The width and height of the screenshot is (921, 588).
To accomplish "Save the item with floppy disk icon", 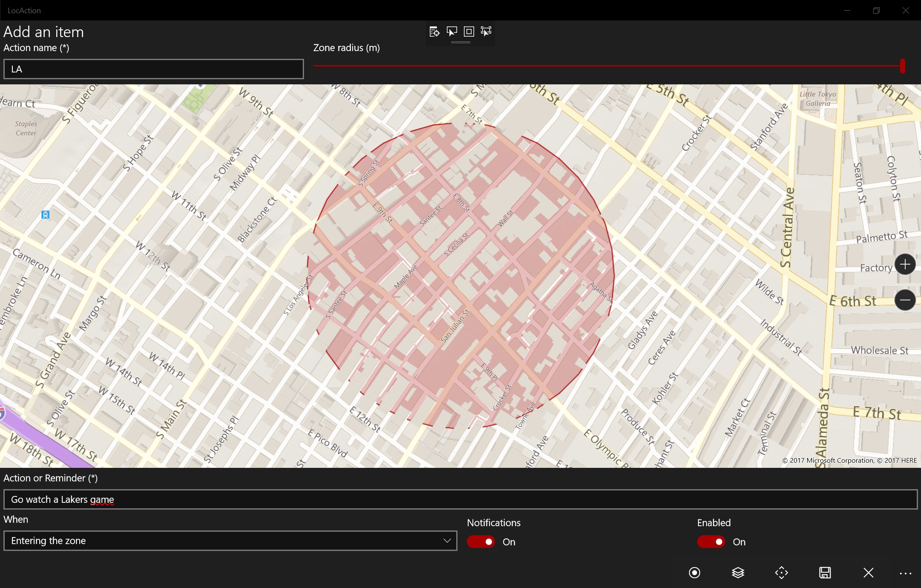I will [825, 573].
